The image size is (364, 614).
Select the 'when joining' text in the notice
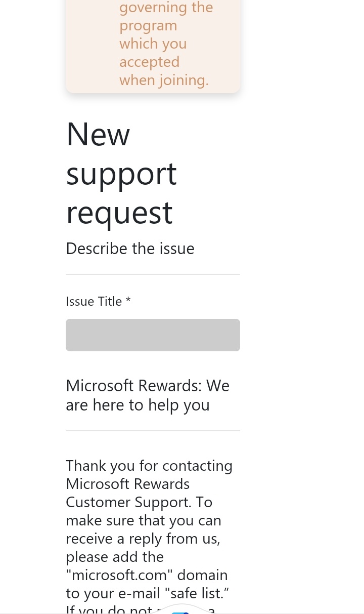164,79
